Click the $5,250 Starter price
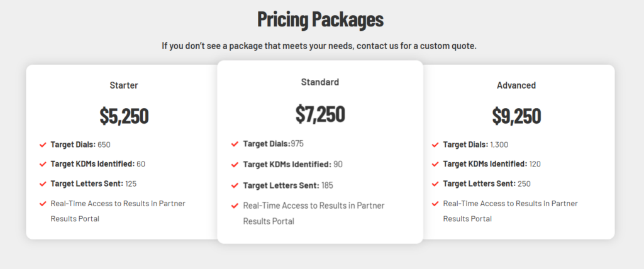 [x=124, y=116]
